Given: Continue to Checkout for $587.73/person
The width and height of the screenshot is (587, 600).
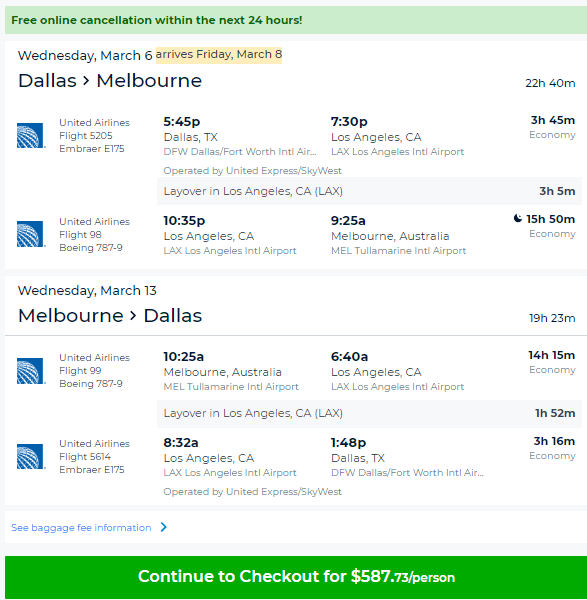Looking at the screenshot, I should point(296,577).
